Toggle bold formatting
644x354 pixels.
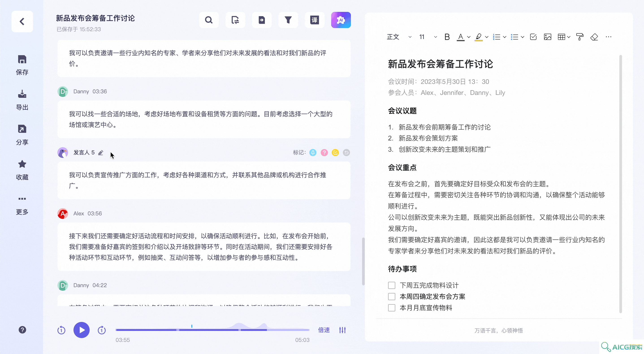tap(447, 37)
